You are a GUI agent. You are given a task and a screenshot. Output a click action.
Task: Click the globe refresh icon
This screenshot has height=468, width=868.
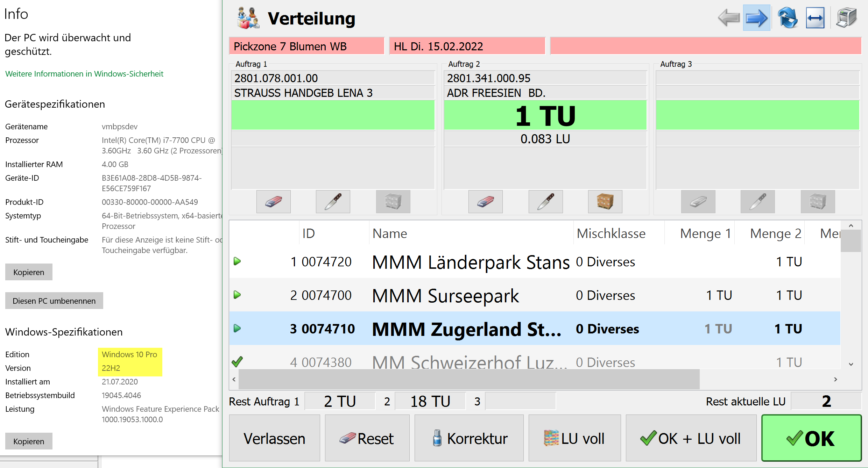pyautogui.click(x=787, y=18)
